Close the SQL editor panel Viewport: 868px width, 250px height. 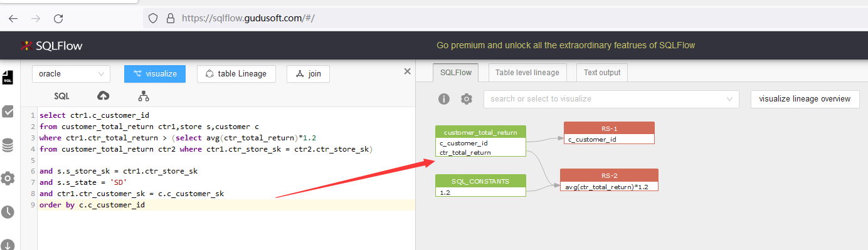407,71
